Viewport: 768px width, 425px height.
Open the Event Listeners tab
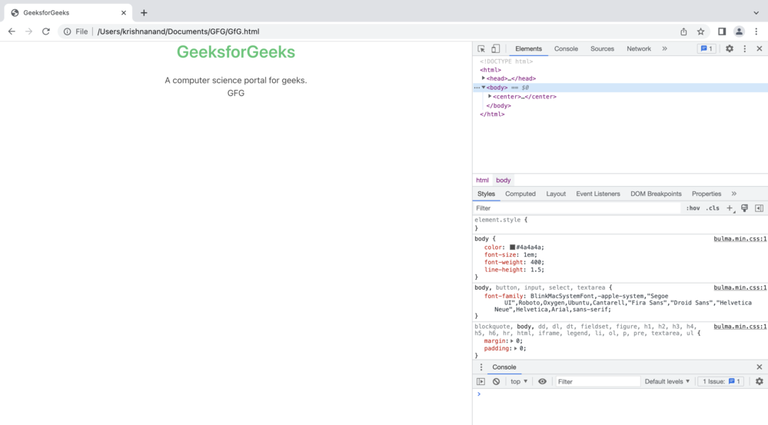coord(598,194)
